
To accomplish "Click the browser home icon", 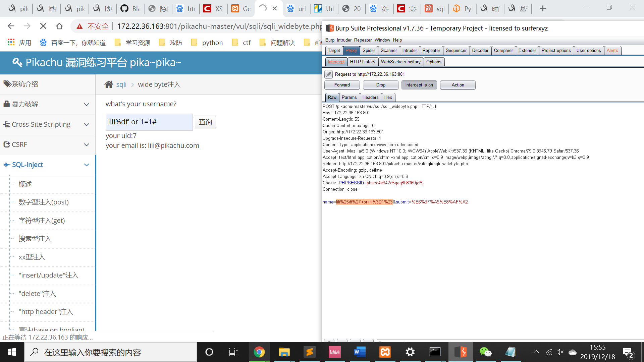I will [x=59, y=26].
